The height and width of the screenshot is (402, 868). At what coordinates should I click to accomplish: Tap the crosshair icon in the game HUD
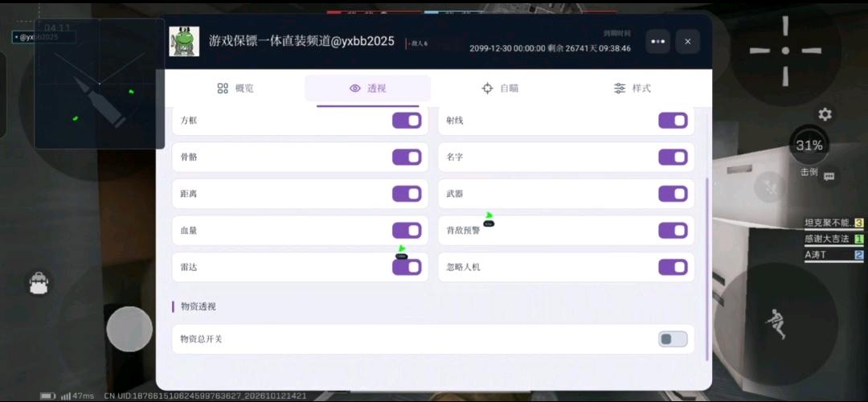pos(785,51)
